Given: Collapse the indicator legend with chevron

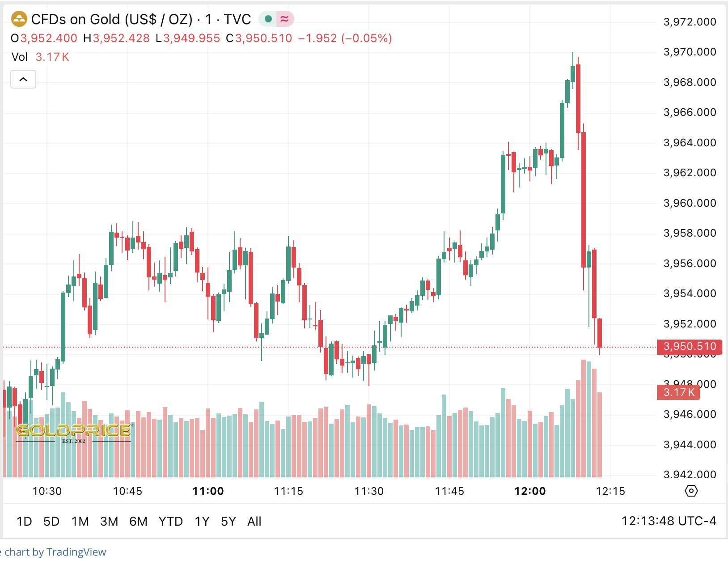Looking at the screenshot, I should coord(23,79).
